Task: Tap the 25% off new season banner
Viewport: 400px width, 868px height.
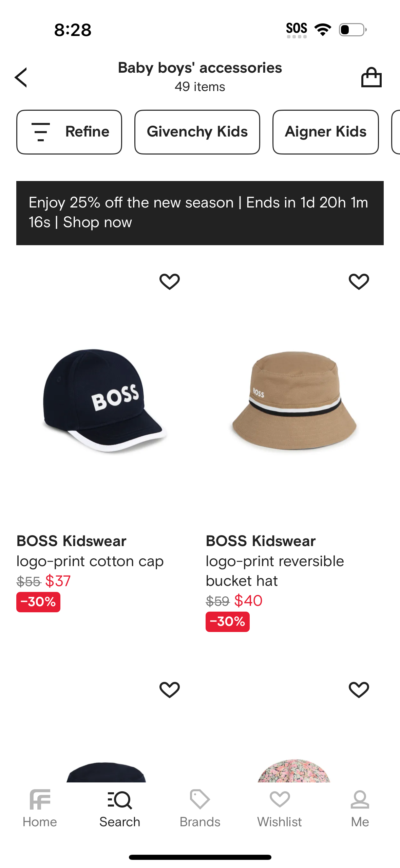Action: (x=200, y=213)
